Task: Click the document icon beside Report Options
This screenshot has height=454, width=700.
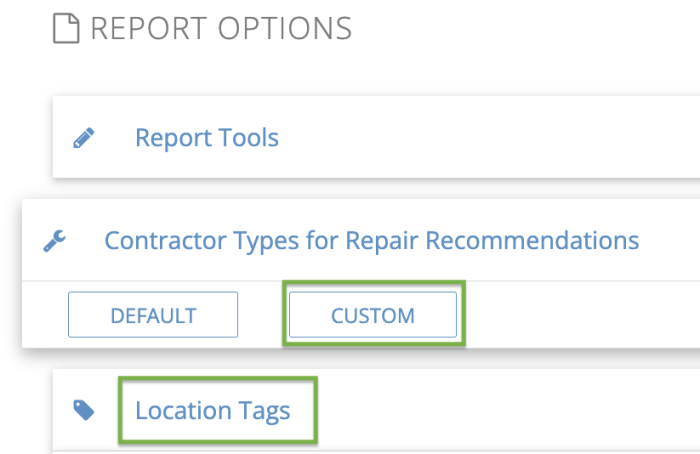Action: coord(66,29)
